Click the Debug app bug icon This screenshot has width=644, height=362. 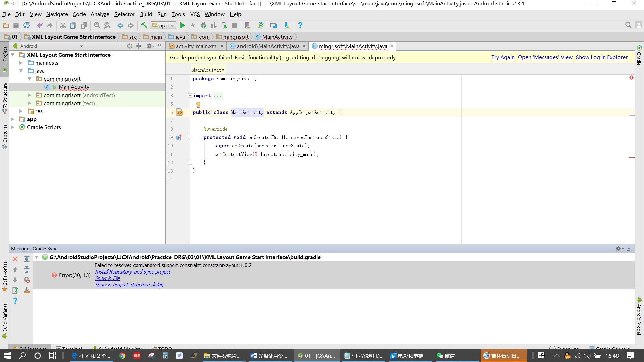pyautogui.click(x=203, y=25)
